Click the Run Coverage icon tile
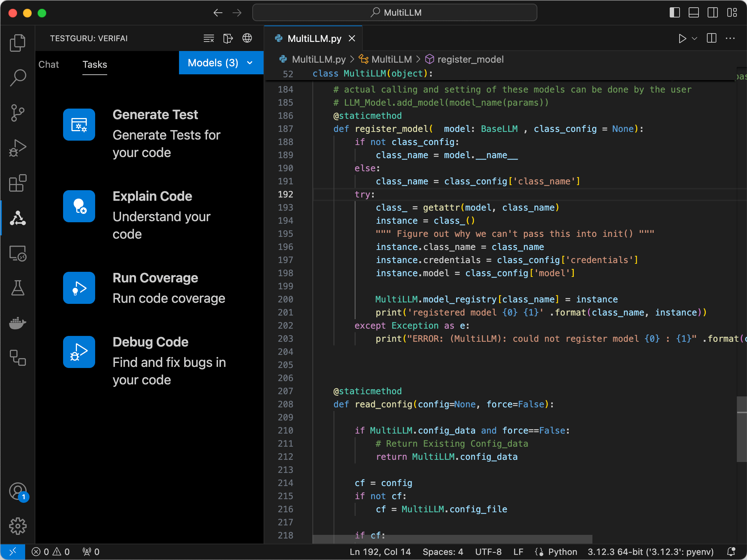 (79, 288)
